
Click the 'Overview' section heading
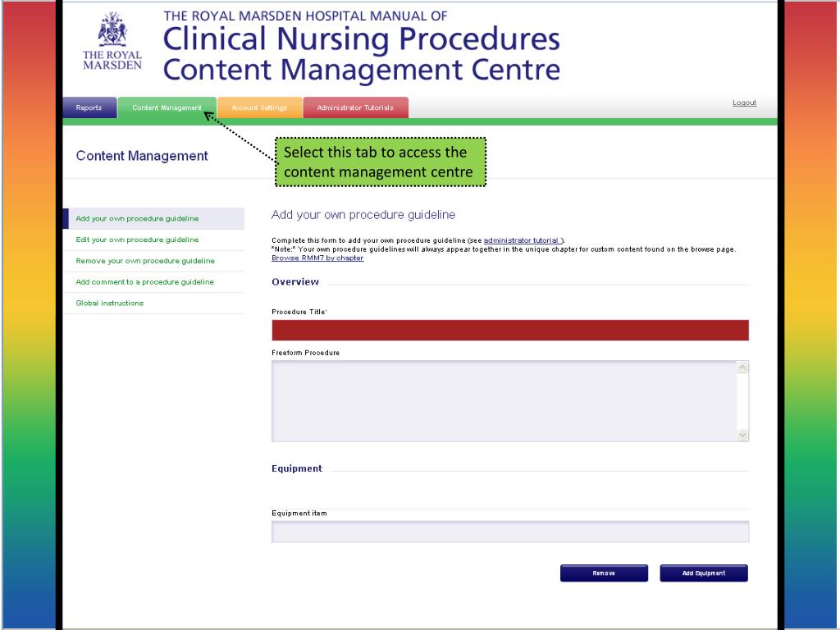tap(295, 282)
